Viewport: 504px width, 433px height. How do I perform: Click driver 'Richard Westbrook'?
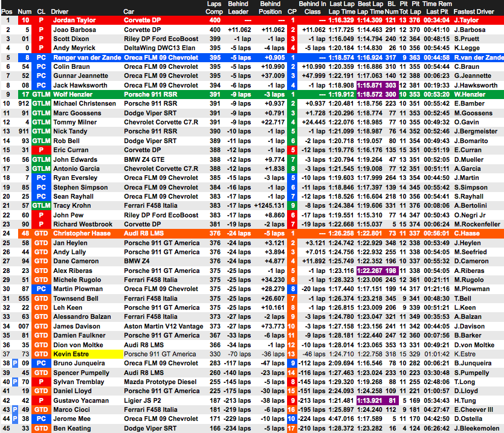[83, 224]
